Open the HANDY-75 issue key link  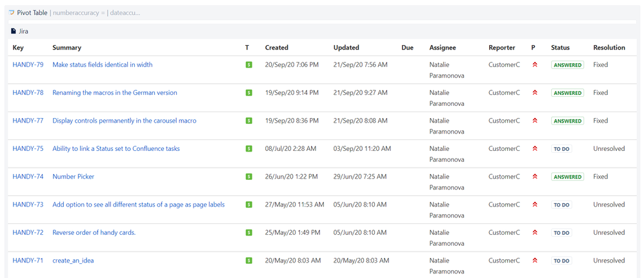click(x=28, y=149)
